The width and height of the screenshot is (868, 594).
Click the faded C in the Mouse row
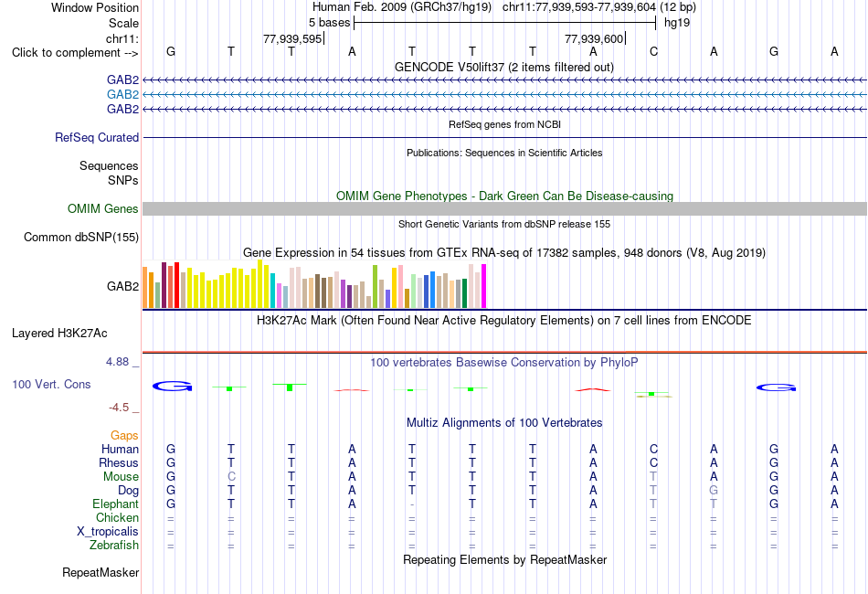click(x=231, y=477)
